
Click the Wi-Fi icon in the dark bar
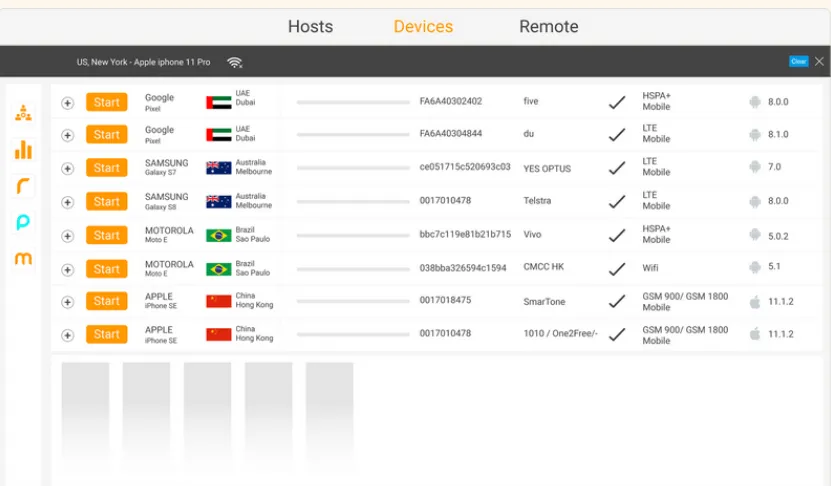pos(234,63)
